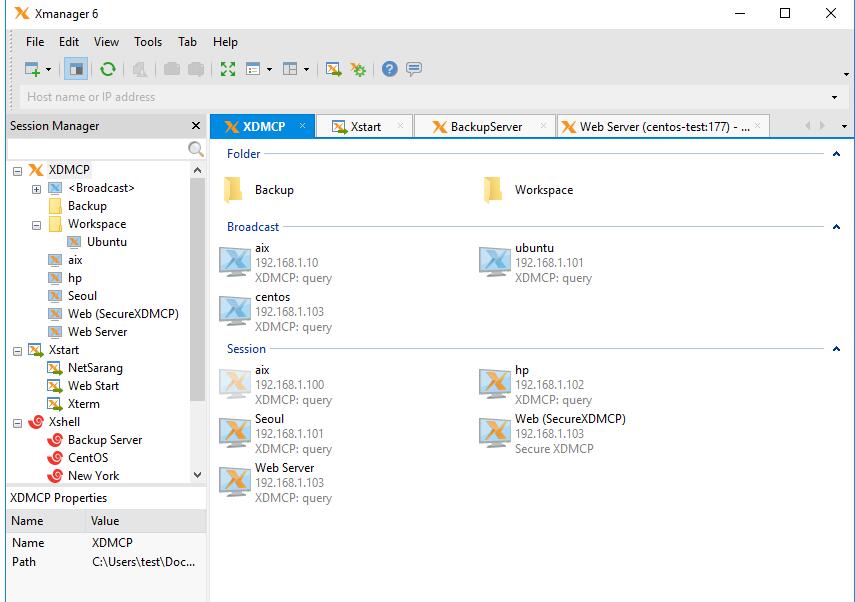Screen dimensions: 855x602
Task: Click the layout arrangement icon
Action: tap(290, 69)
